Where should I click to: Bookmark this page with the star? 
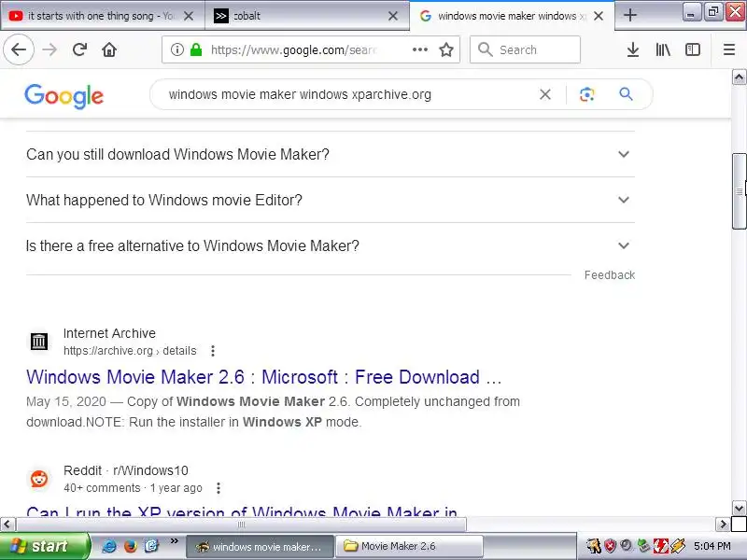coord(446,49)
